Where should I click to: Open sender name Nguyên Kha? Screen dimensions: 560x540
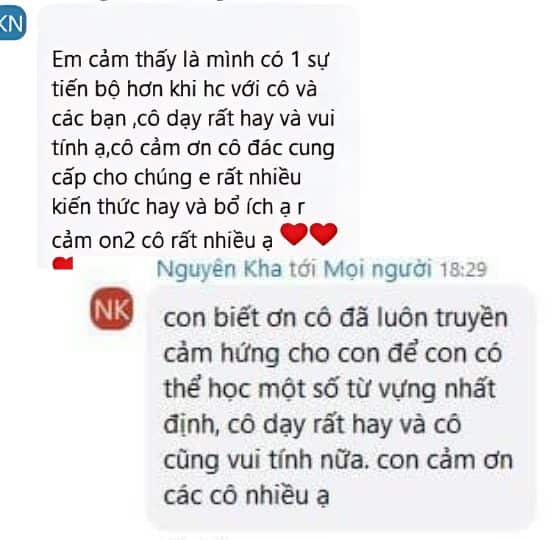(219, 270)
